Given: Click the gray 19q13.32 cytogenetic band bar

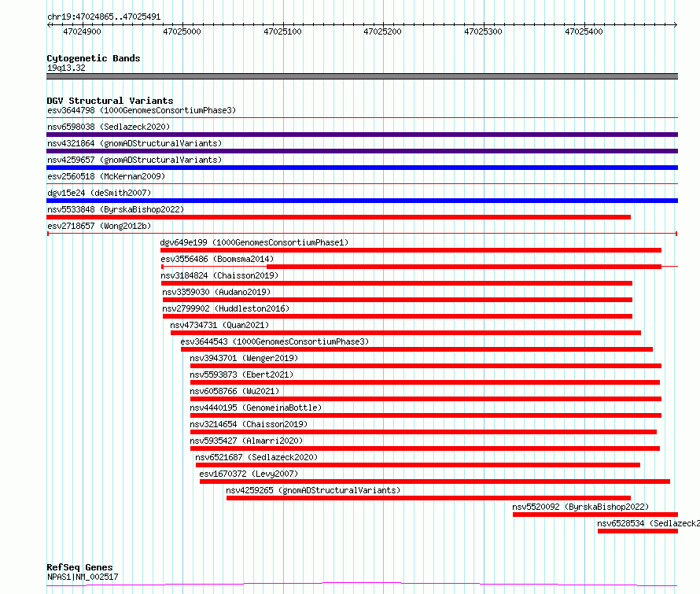Looking at the screenshot, I should (362, 76).
